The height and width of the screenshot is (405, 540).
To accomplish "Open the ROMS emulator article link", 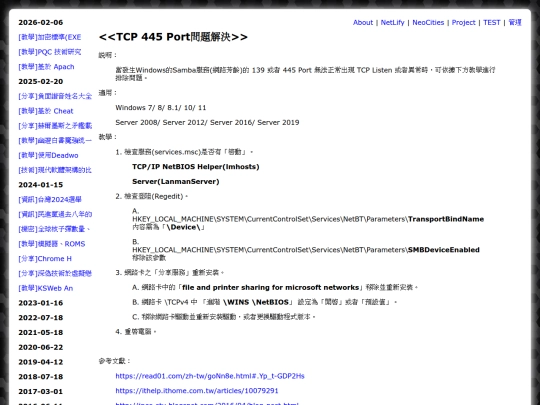I will point(52,244).
